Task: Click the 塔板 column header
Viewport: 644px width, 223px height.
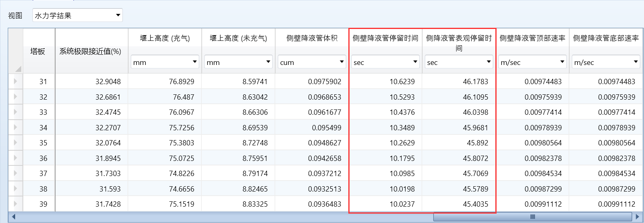Action: [38, 51]
